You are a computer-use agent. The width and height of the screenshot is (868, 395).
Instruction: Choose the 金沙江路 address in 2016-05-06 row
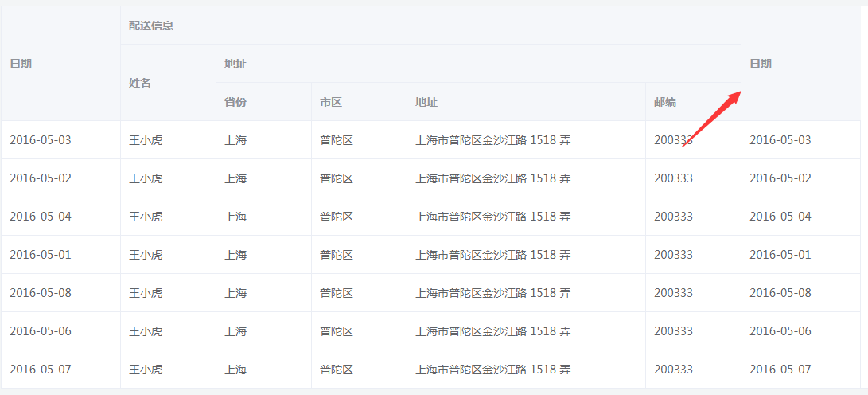[x=493, y=331]
